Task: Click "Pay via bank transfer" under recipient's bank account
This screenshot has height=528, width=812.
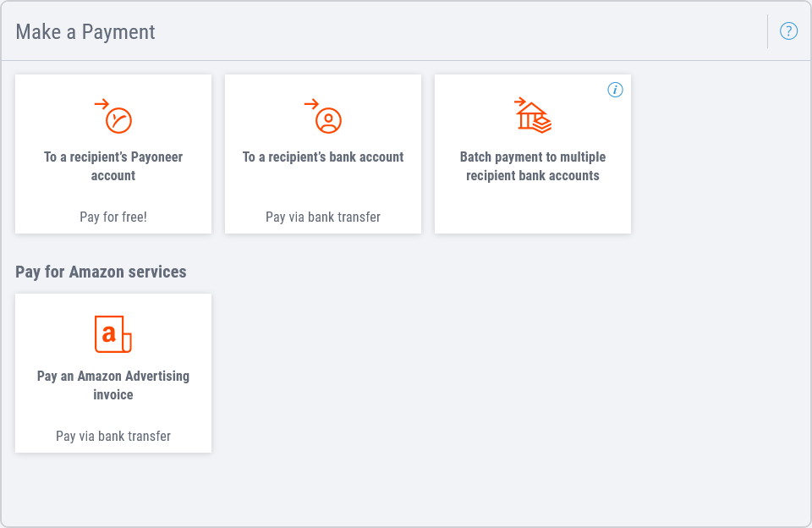Action: click(x=323, y=217)
